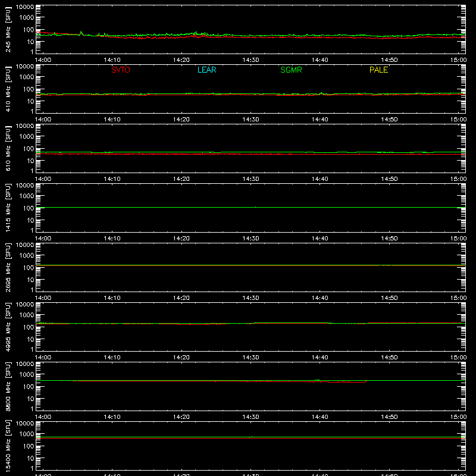Click 14:10 tick under the 610 MHz panel
The height and width of the screenshot is (476, 476).
pyautogui.click(x=112, y=179)
